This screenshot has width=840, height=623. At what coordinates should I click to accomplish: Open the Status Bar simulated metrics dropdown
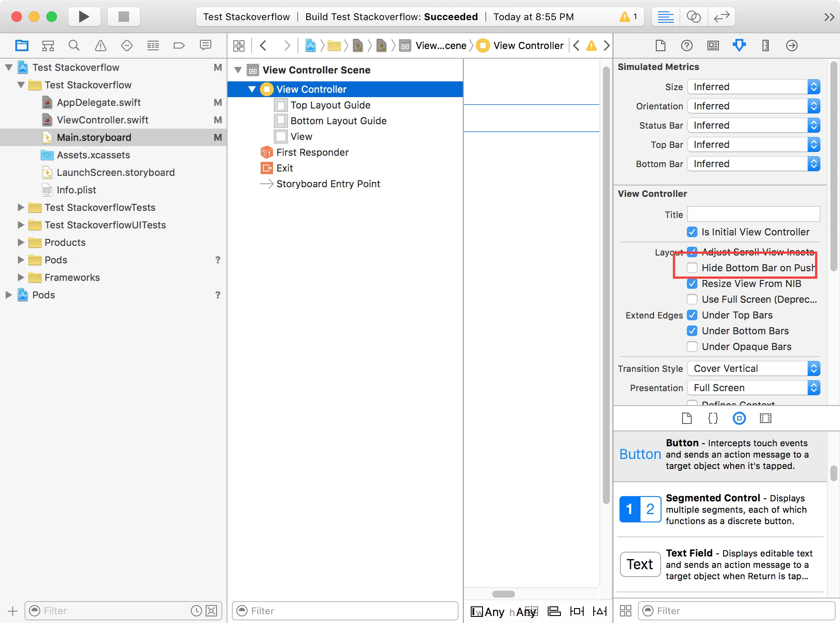point(753,126)
